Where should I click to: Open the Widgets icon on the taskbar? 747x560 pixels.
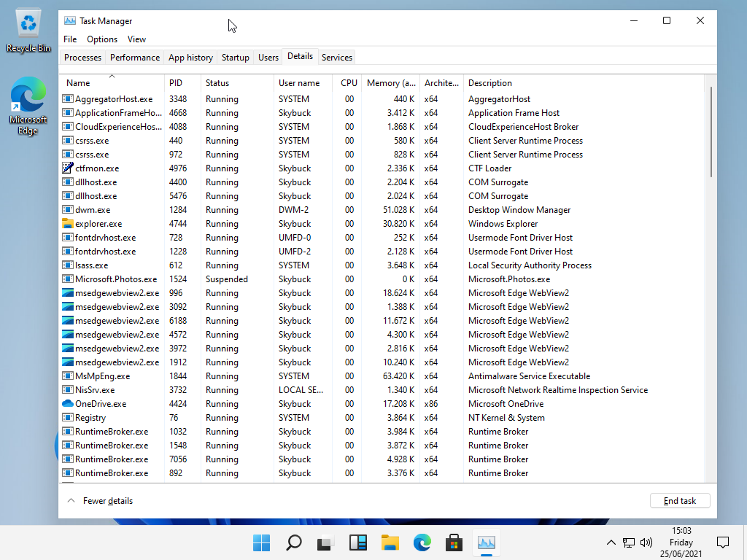point(358,542)
